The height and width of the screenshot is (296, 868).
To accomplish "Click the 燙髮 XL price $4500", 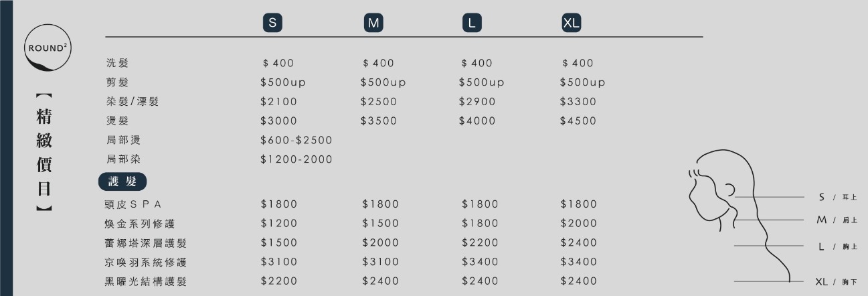I will [578, 121].
